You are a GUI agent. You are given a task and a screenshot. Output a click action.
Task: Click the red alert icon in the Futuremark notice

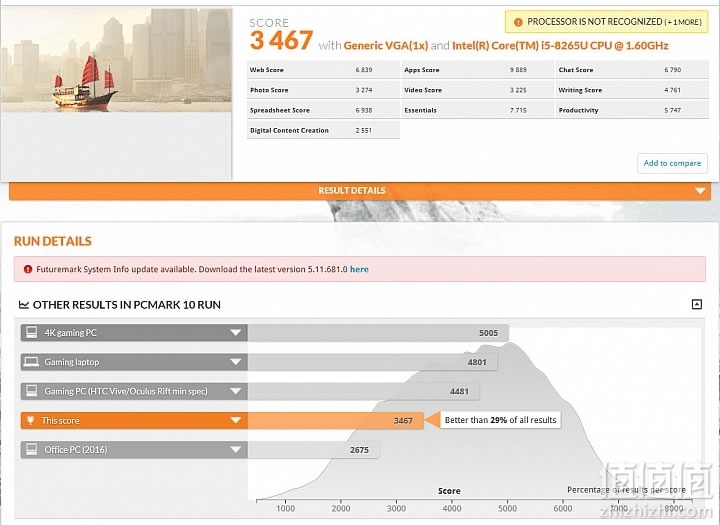pyautogui.click(x=28, y=269)
